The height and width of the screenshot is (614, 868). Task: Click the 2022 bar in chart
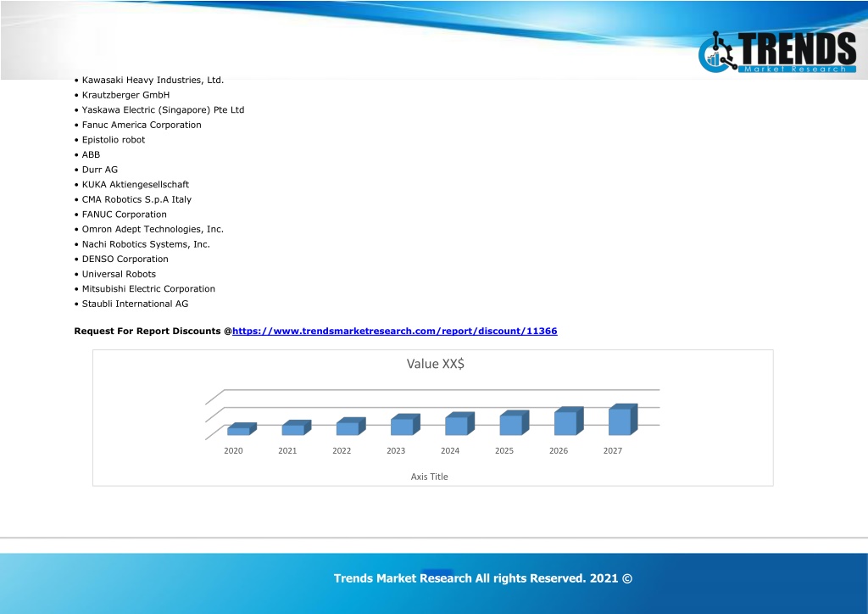(x=351, y=427)
